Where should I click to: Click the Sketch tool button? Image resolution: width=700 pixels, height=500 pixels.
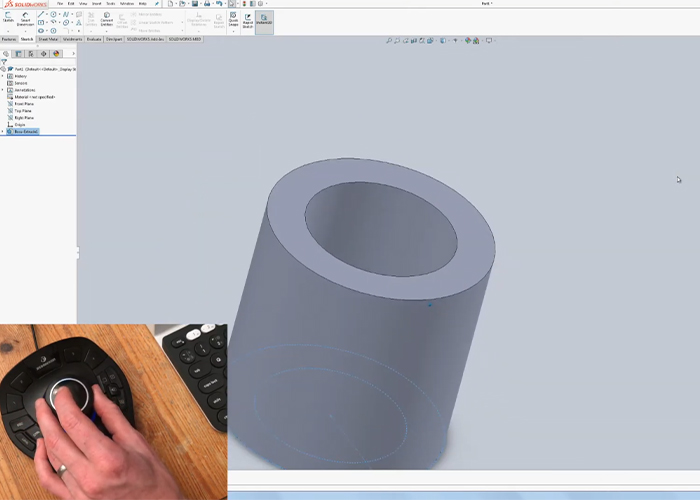9,20
